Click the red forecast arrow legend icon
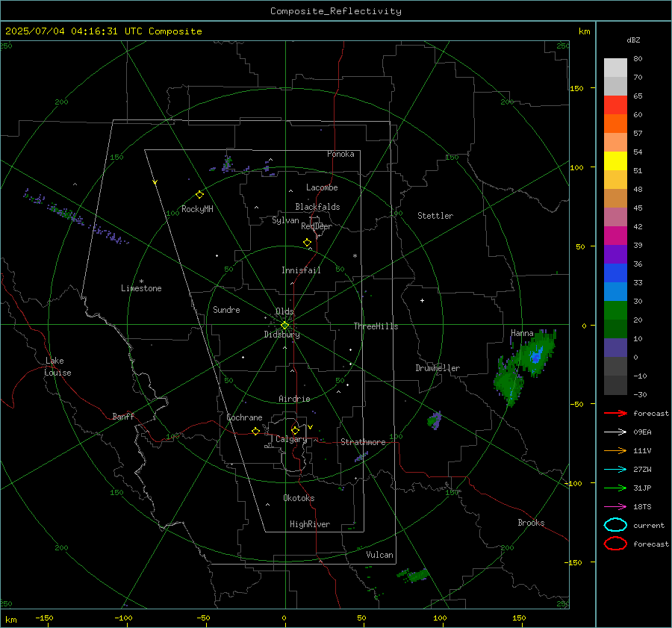The width and height of the screenshot is (672, 628). [615, 413]
